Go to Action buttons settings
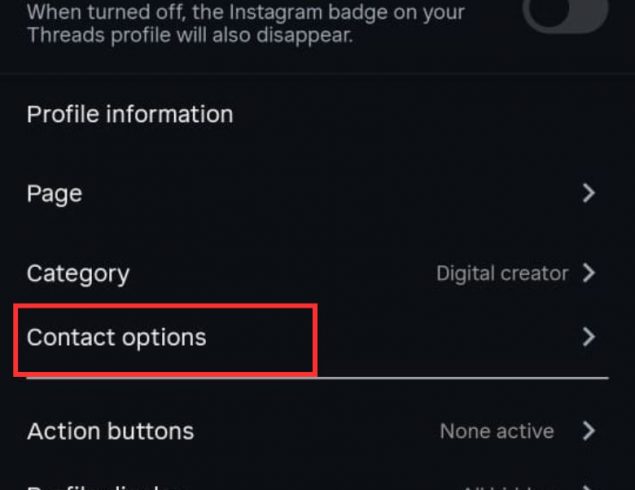This screenshot has height=490, width=635. click(110, 432)
